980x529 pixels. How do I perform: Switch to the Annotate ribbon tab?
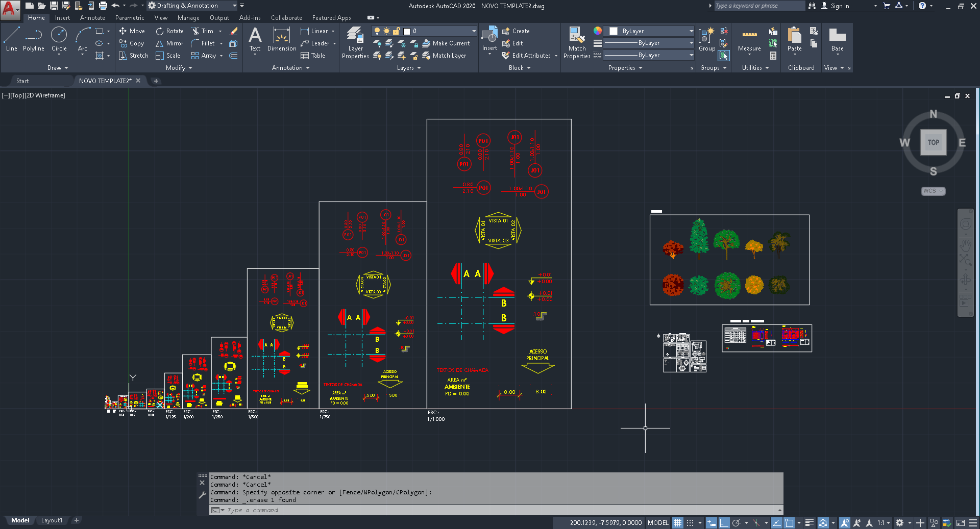(92, 17)
